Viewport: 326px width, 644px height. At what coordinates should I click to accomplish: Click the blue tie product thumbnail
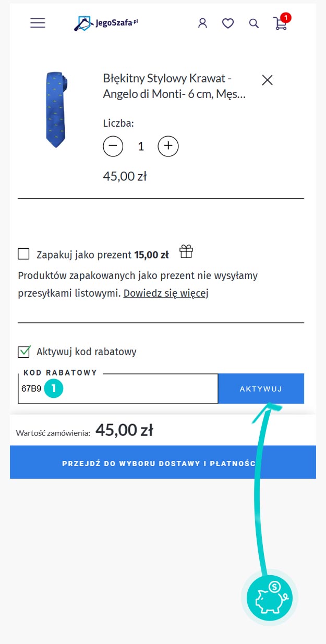(x=56, y=110)
